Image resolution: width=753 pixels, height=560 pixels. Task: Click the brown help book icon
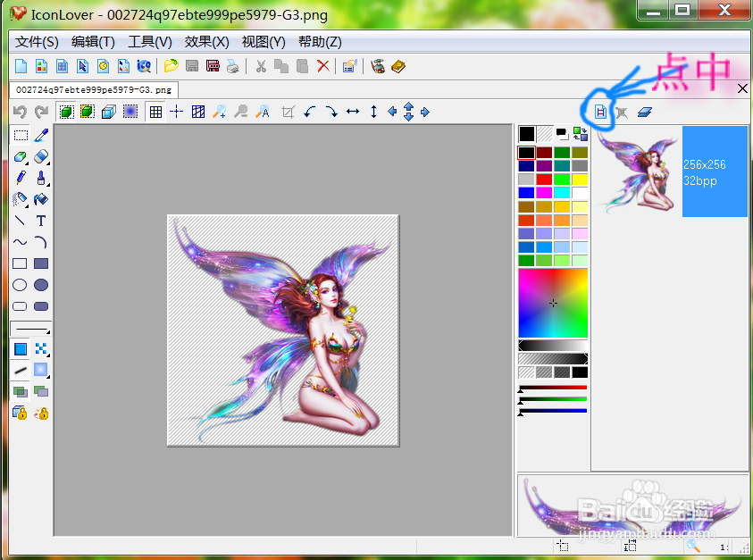(x=398, y=66)
